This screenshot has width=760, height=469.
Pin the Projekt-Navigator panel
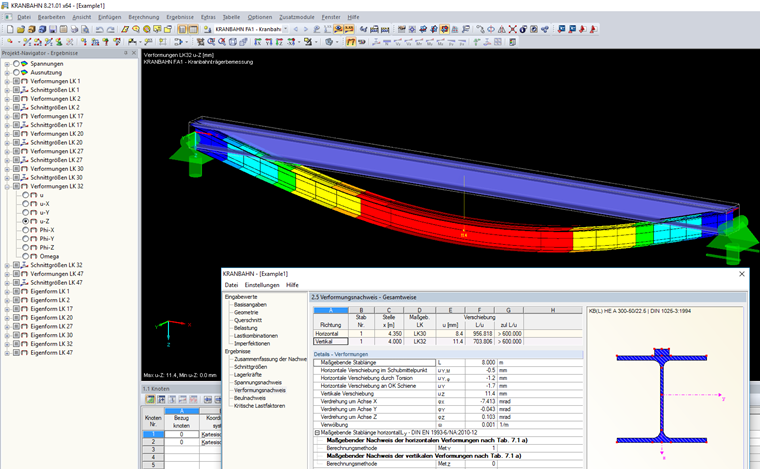pos(126,53)
